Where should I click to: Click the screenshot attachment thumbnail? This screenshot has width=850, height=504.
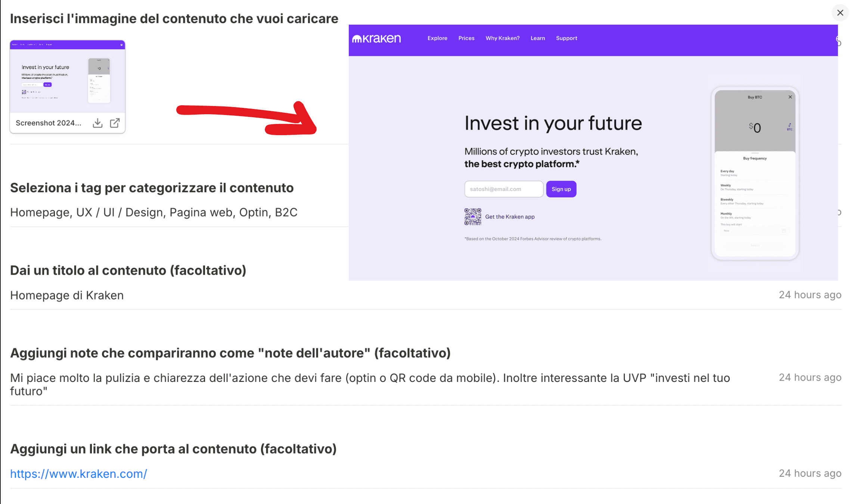point(68,77)
